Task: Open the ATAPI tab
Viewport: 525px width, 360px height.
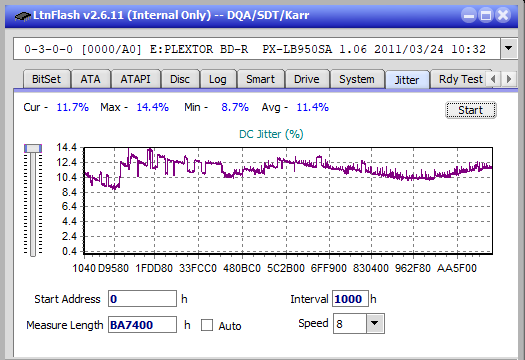Action: [135, 79]
